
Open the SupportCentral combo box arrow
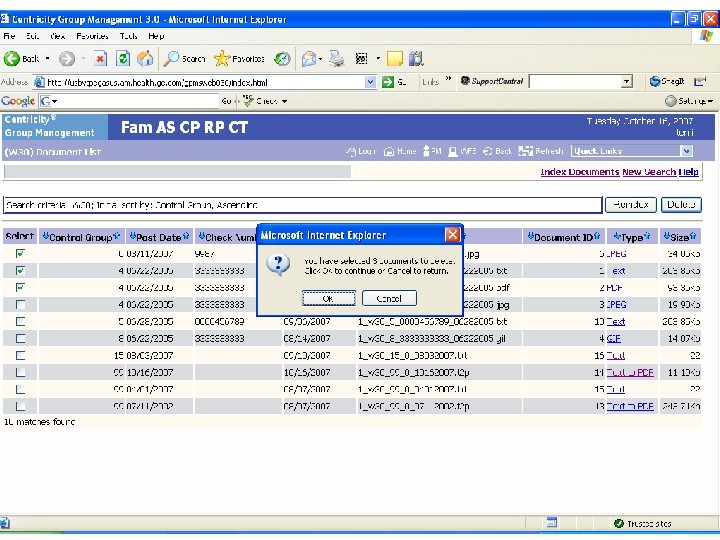point(626,82)
